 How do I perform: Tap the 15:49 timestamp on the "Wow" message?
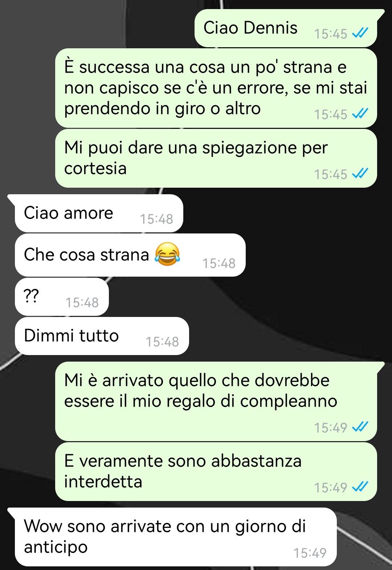coord(310,553)
